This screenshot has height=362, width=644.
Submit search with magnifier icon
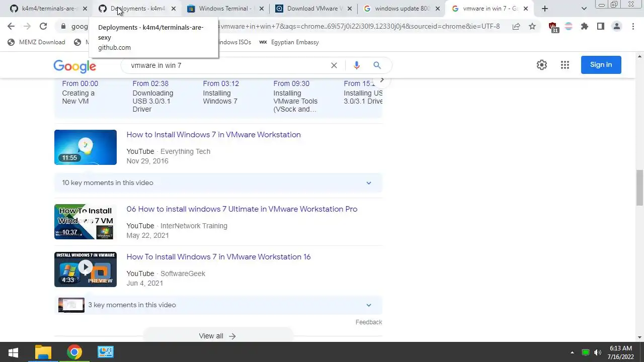(x=377, y=65)
